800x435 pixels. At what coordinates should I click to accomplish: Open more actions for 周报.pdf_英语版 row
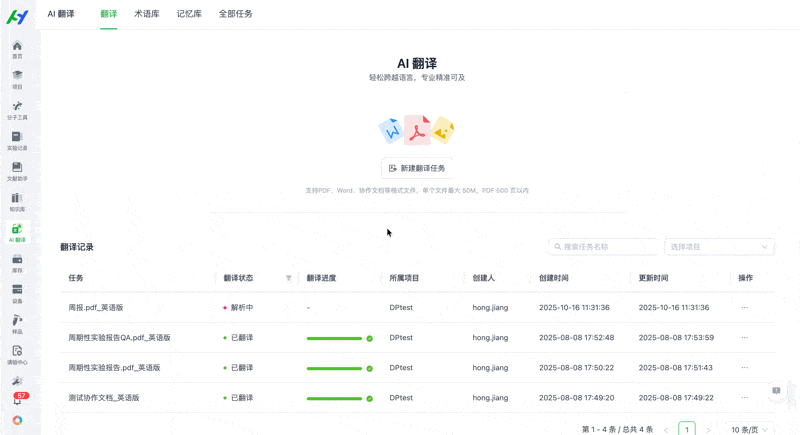[744, 308]
